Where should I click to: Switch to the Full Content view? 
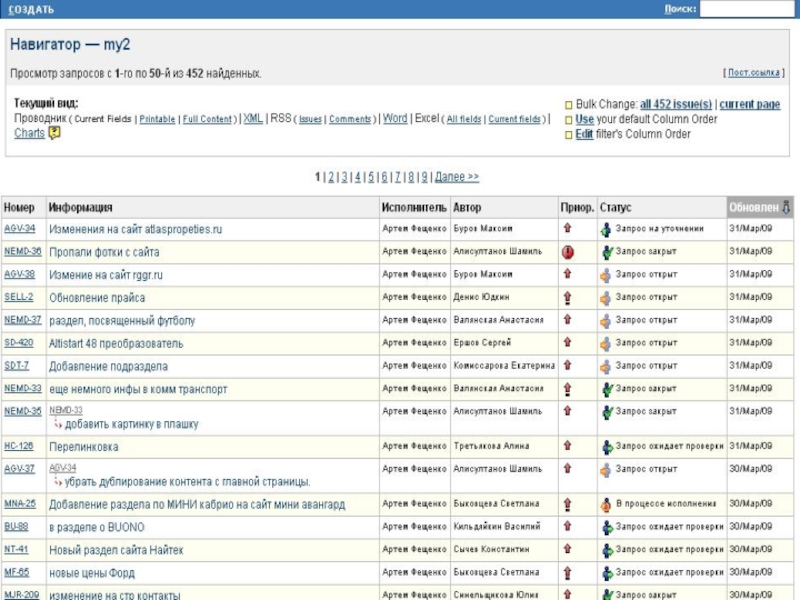click(x=207, y=119)
